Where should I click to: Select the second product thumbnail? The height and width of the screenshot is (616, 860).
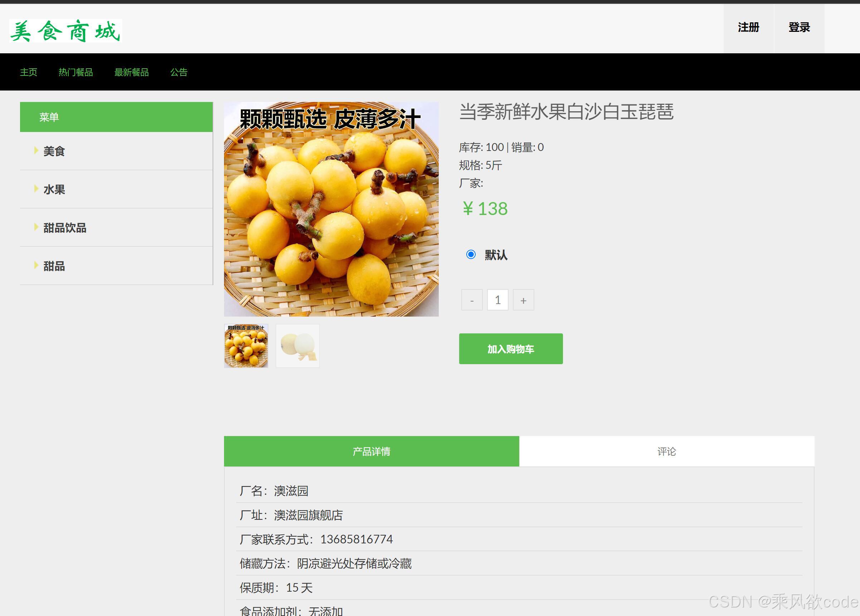[297, 345]
